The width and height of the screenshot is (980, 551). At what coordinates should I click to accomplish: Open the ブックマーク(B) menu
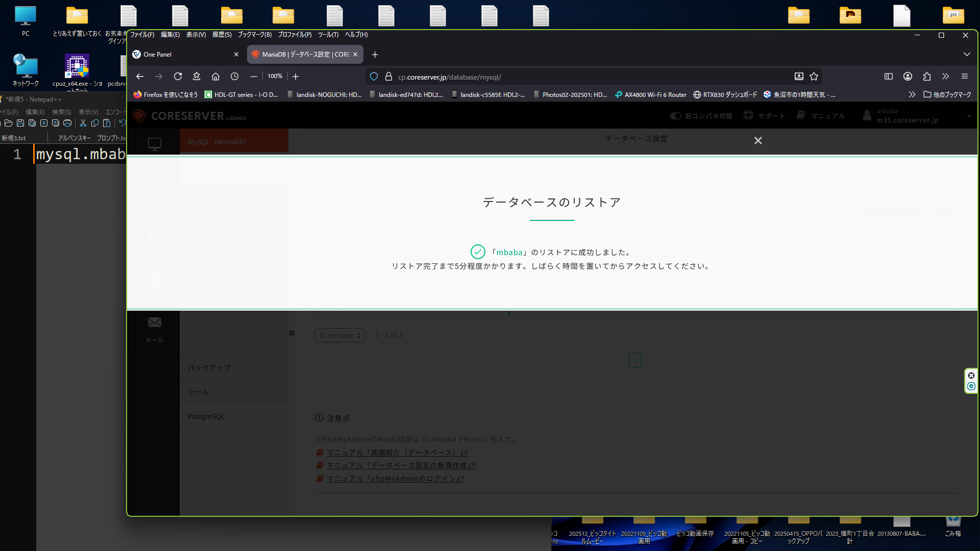(254, 35)
